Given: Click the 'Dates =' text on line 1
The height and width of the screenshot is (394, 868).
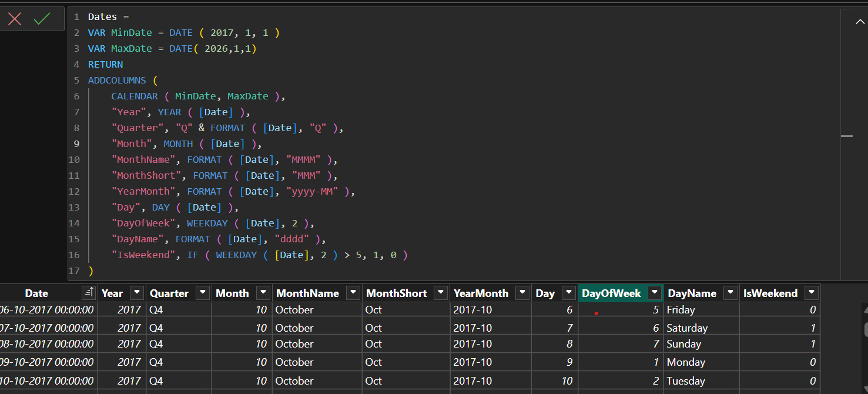Looking at the screenshot, I should [x=109, y=17].
